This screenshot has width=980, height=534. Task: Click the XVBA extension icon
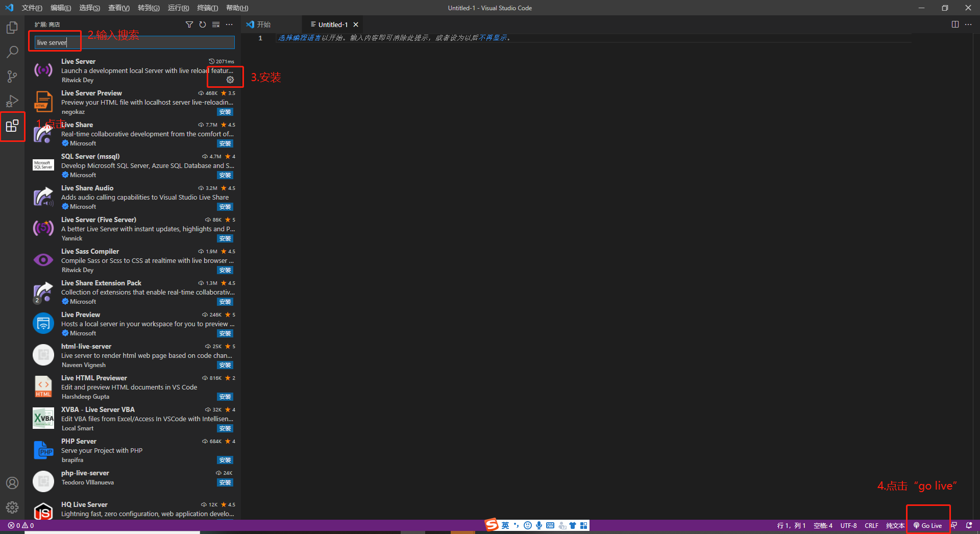click(43, 418)
